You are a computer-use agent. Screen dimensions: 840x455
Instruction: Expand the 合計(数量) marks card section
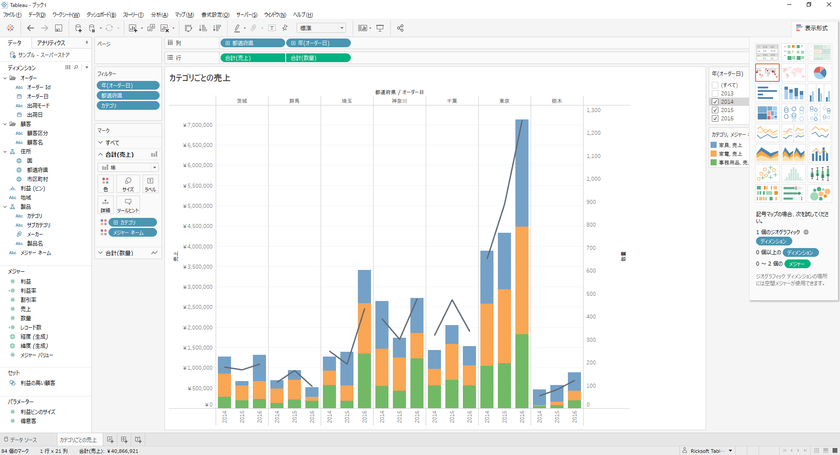[101, 253]
